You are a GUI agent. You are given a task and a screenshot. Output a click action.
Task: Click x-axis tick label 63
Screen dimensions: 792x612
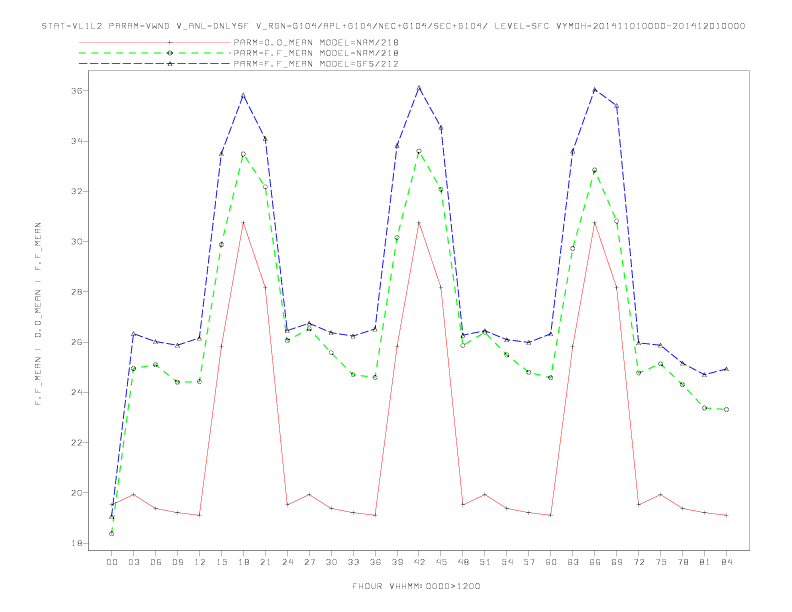[573, 562]
